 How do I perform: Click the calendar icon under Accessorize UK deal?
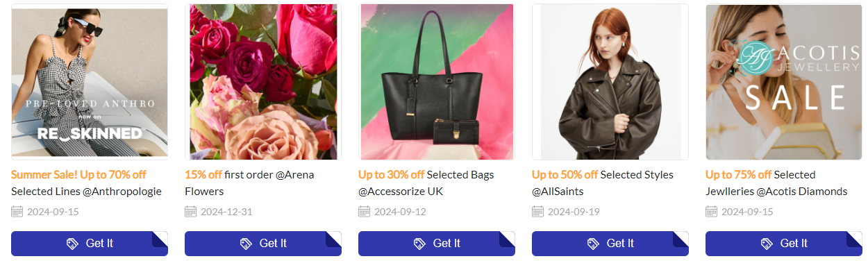click(365, 211)
